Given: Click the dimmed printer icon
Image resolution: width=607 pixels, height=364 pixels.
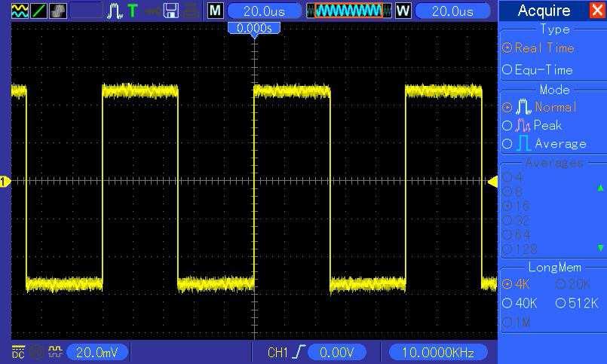Looking at the screenshot, I should click(191, 11).
